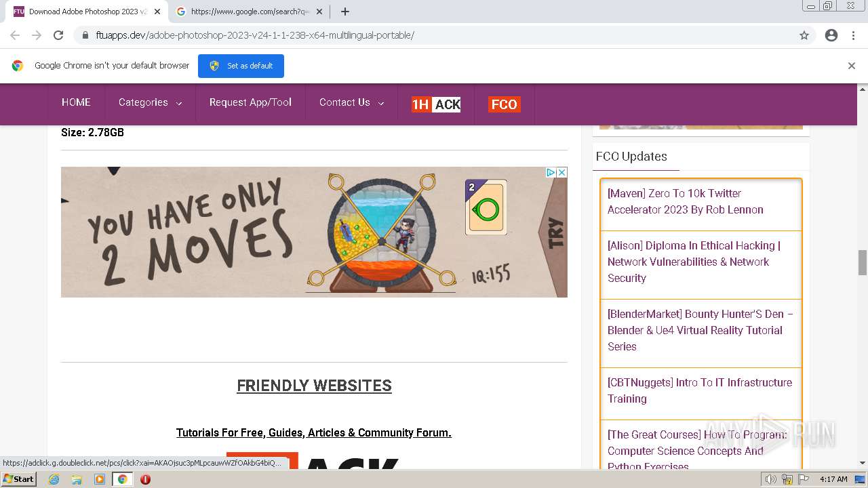Click the action center flag tray icon
This screenshot has width=868, height=488.
tap(804, 479)
